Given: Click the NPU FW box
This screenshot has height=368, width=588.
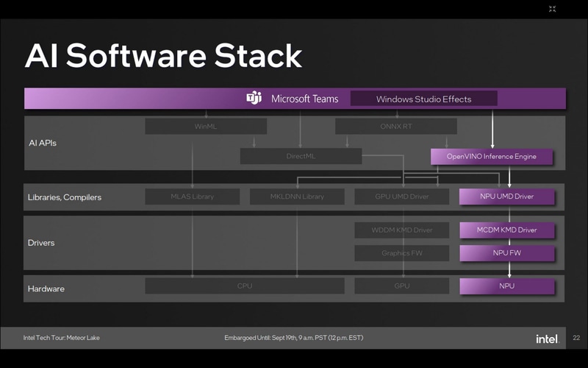Looking at the screenshot, I should tap(506, 253).
